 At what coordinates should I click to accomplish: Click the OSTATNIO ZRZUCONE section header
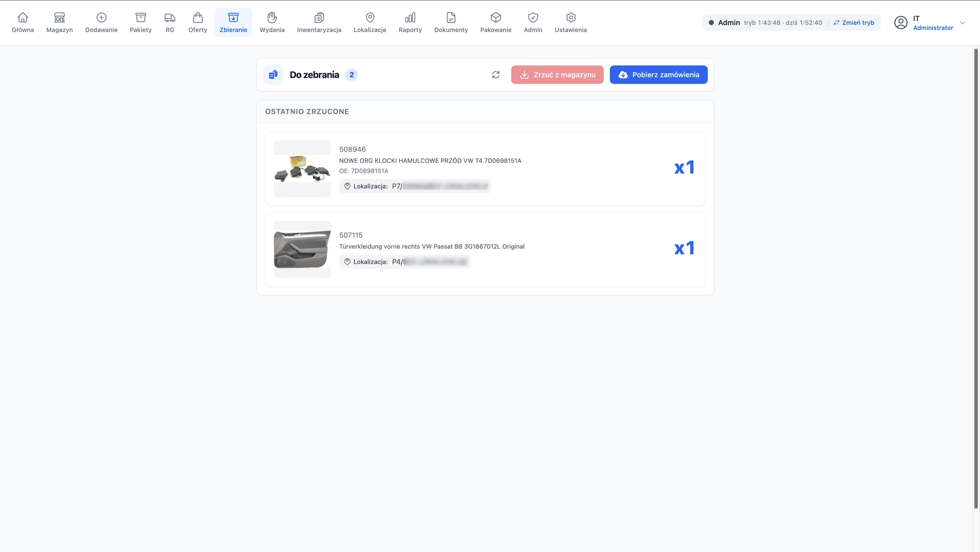307,111
